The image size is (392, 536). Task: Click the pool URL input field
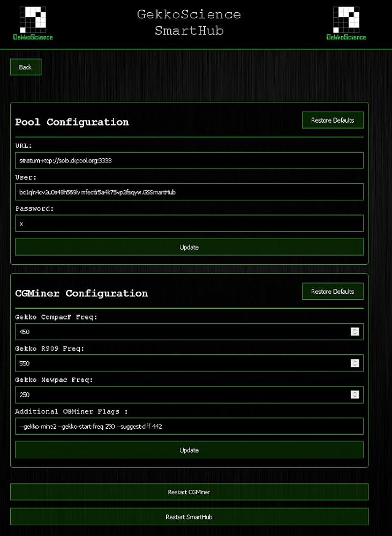[189, 160]
